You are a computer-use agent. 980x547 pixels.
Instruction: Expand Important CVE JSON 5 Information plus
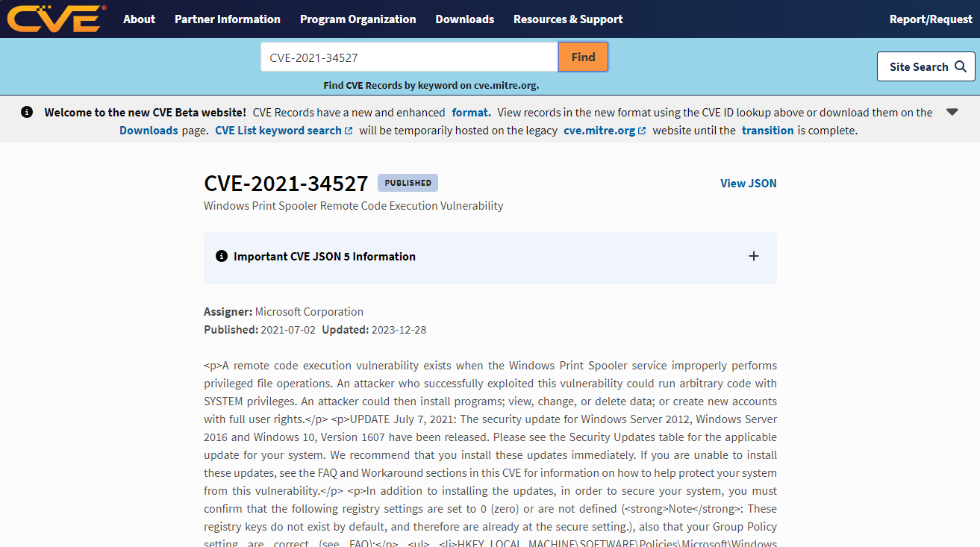(x=753, y=256)
